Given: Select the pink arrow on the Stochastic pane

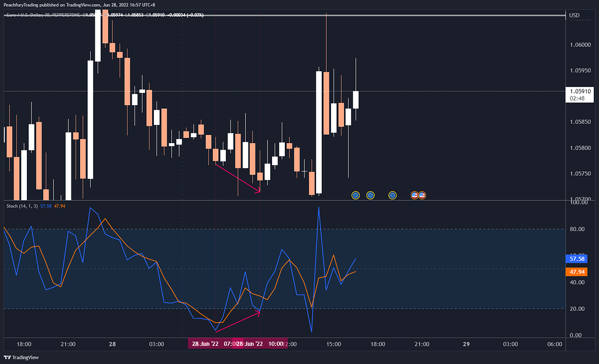Looking at the screenshot, I should [237, 322].
